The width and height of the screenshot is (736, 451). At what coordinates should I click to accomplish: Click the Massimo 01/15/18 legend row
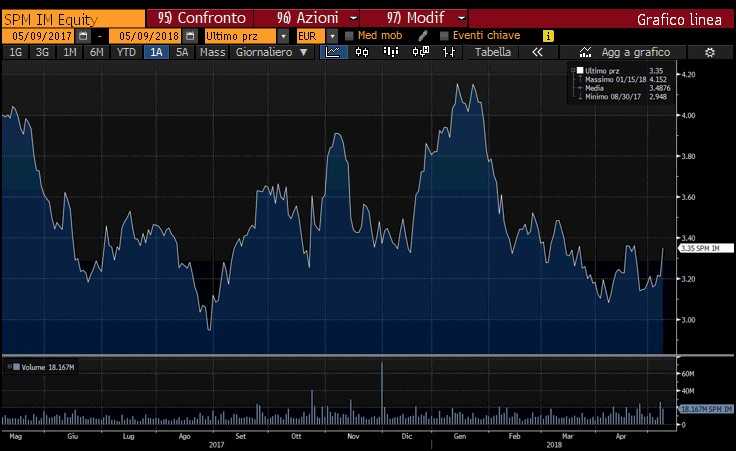tap(626, 79)
